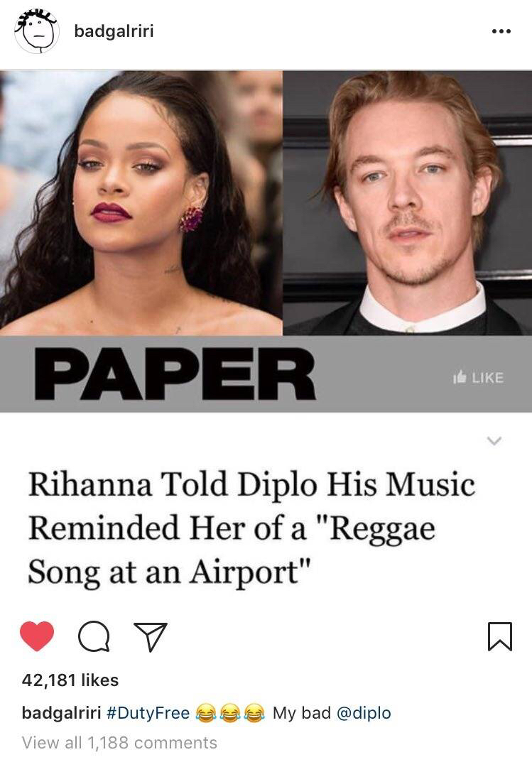Expand the chevron above the headline
532x762 pixels.
coord(494,441)
